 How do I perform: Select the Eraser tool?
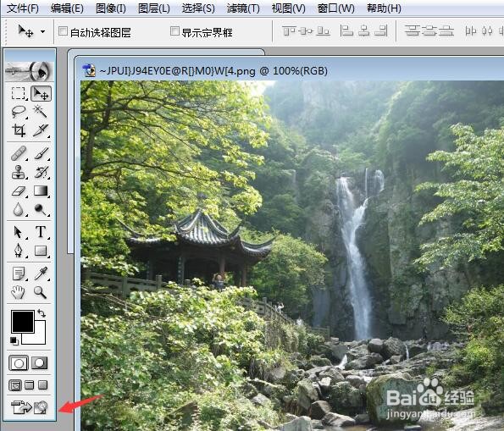click(x=19, y=191)
